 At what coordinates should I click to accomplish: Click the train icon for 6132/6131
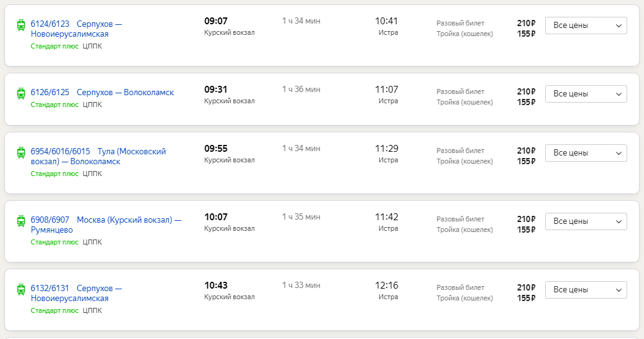coord(21,289)
